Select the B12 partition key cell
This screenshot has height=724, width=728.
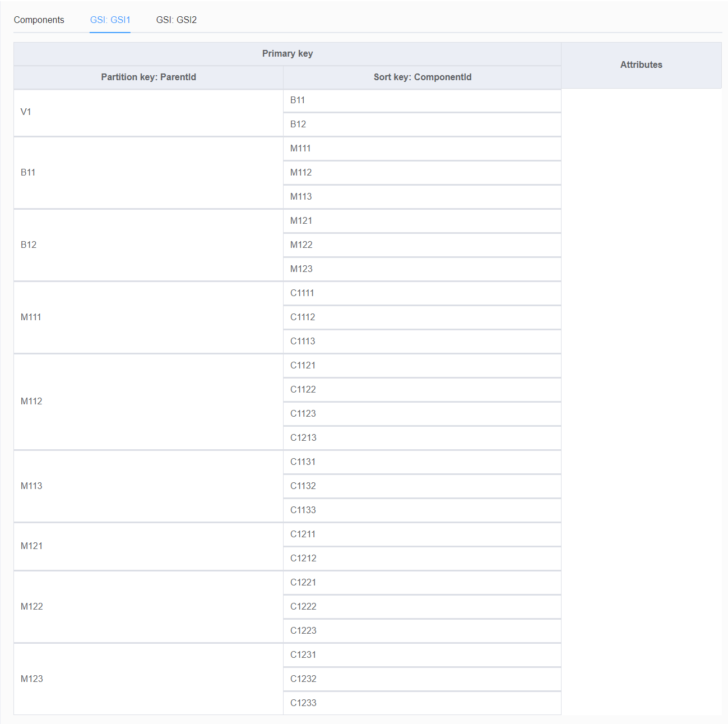click(29, 245)
